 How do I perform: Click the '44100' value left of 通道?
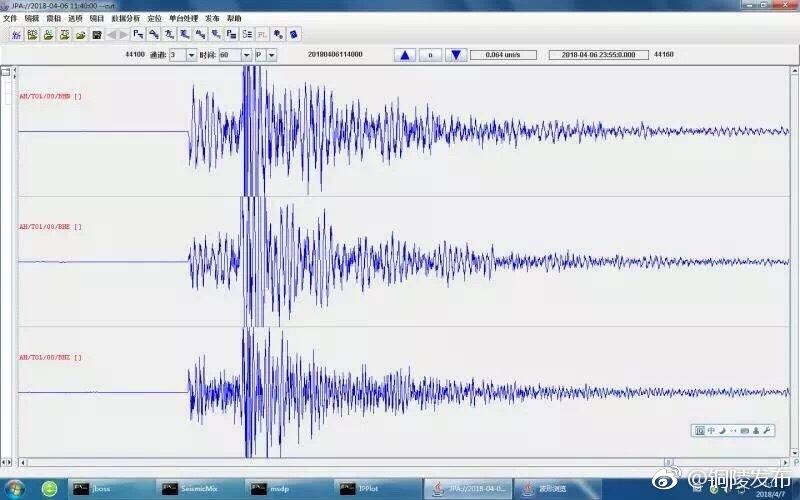[135, 54]
